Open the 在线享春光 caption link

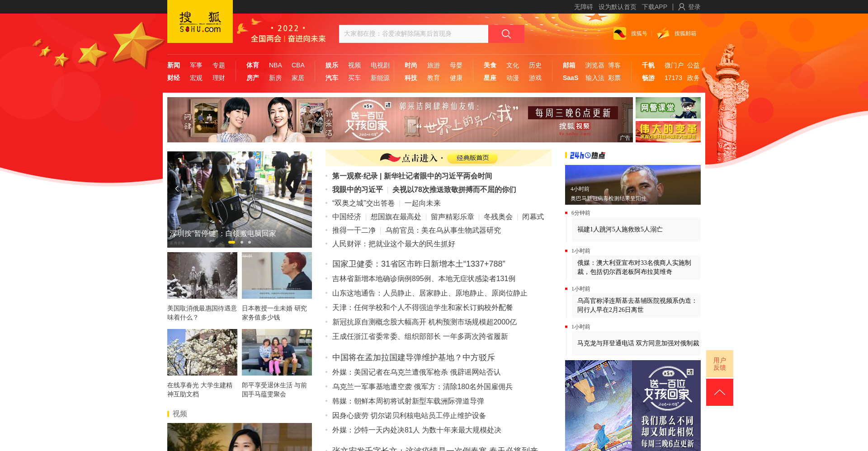(200, 390)
